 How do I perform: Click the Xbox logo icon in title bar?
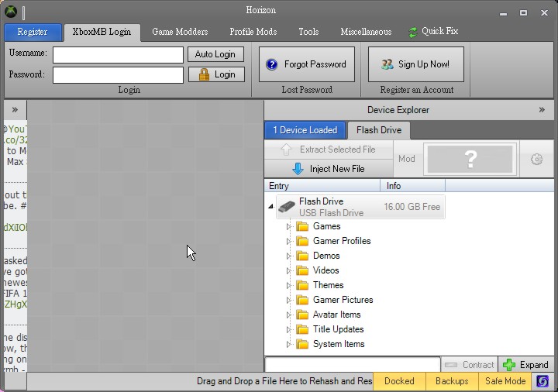pos(11,12)
